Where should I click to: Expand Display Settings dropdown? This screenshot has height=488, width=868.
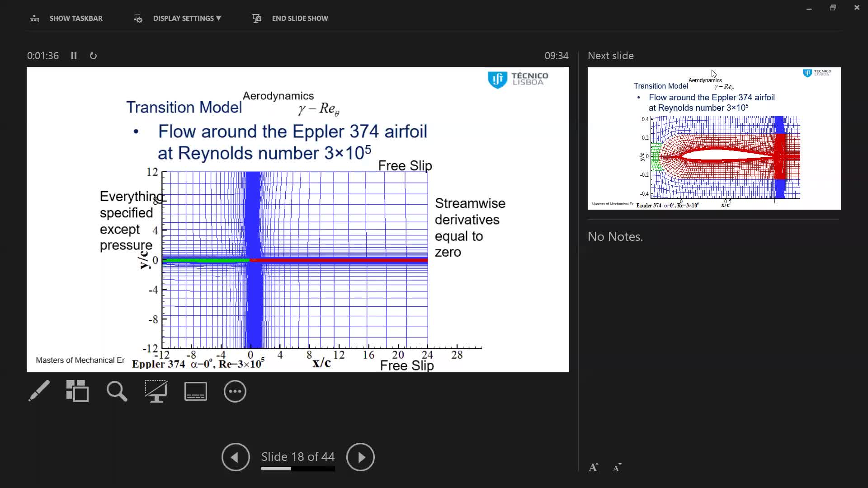pos(187,18)
